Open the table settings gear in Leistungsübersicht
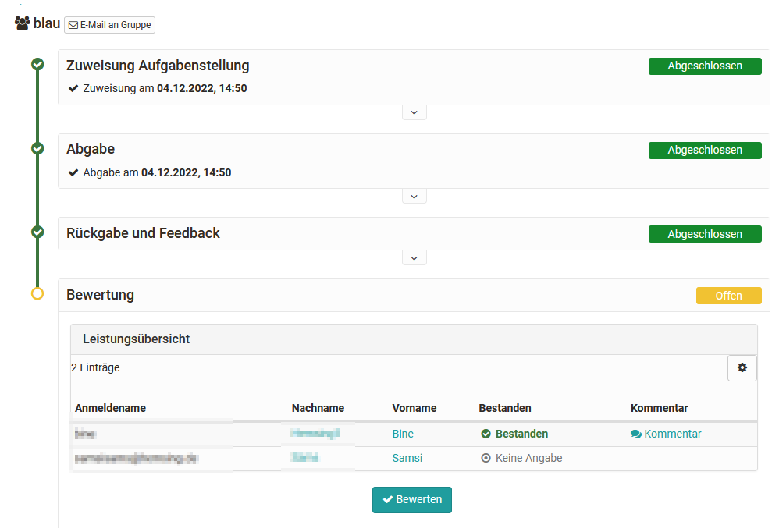Screen dimensions: 779x532 (x=742, y=367)
